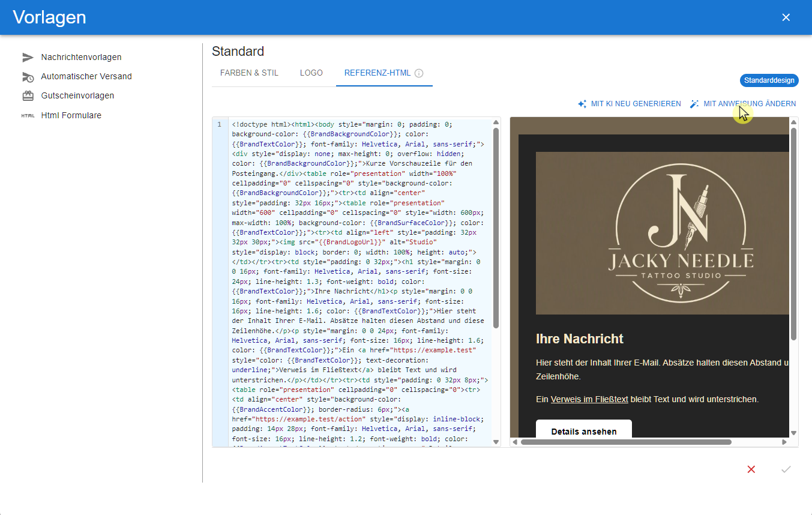The height and width of the screenshot is (515, 812).
Task: Click Mit KI neu generieren button
Action: 629,104
